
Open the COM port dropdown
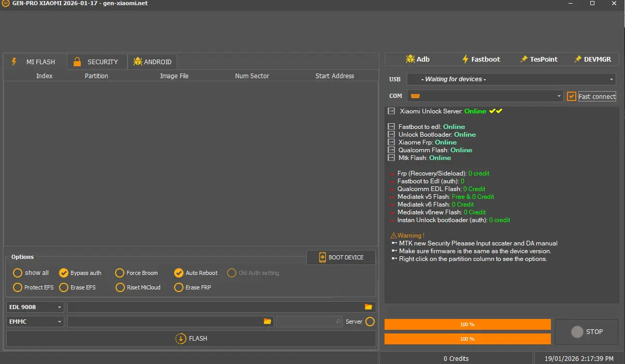click(x=485, y=96)
